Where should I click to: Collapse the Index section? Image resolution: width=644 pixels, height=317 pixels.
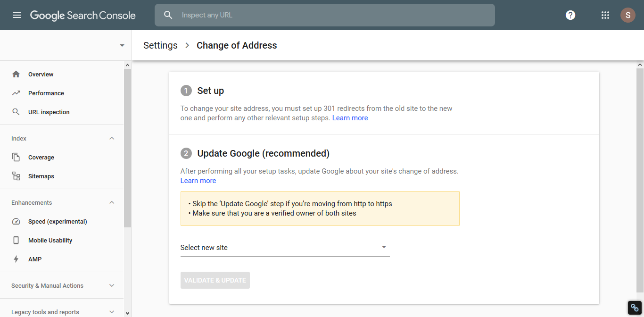pos(112,139)
